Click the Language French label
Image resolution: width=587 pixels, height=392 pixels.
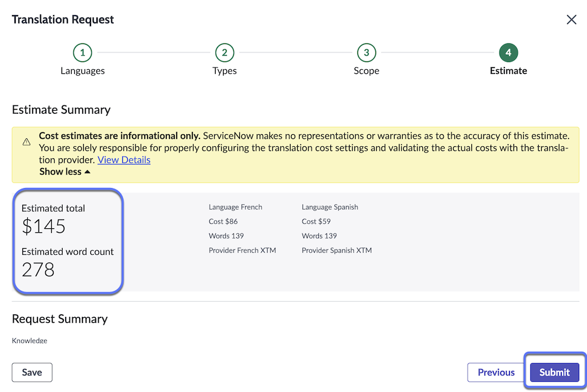[x=236, y=207]
